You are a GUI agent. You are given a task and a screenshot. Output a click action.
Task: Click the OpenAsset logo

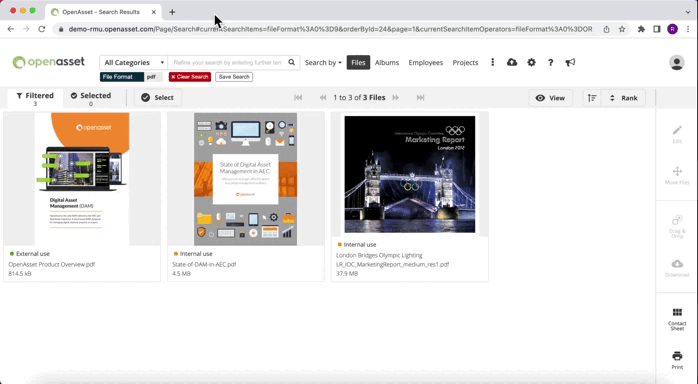[49, 62]
